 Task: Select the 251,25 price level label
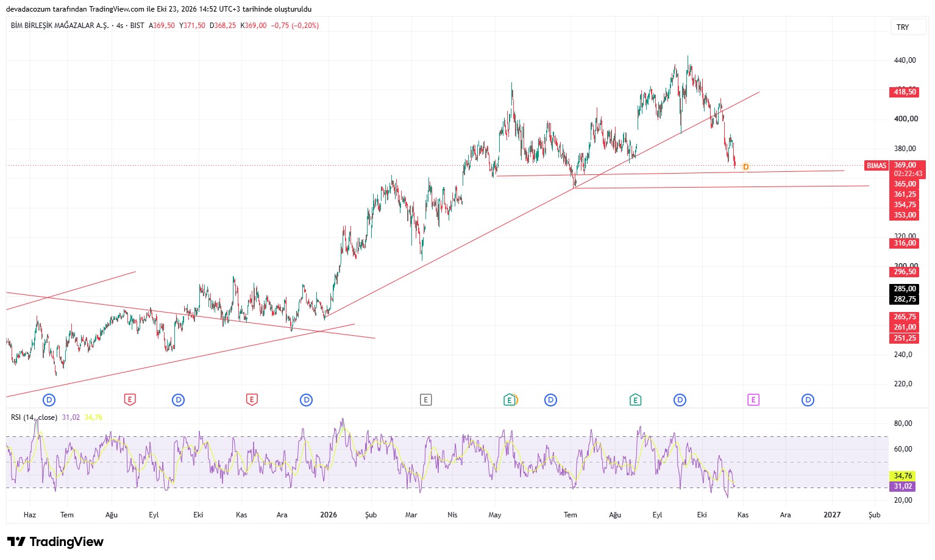pos(905,338)
